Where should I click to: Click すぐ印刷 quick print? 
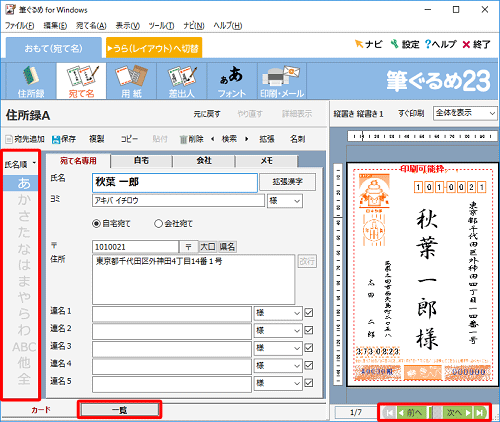[x=411, y=113]
